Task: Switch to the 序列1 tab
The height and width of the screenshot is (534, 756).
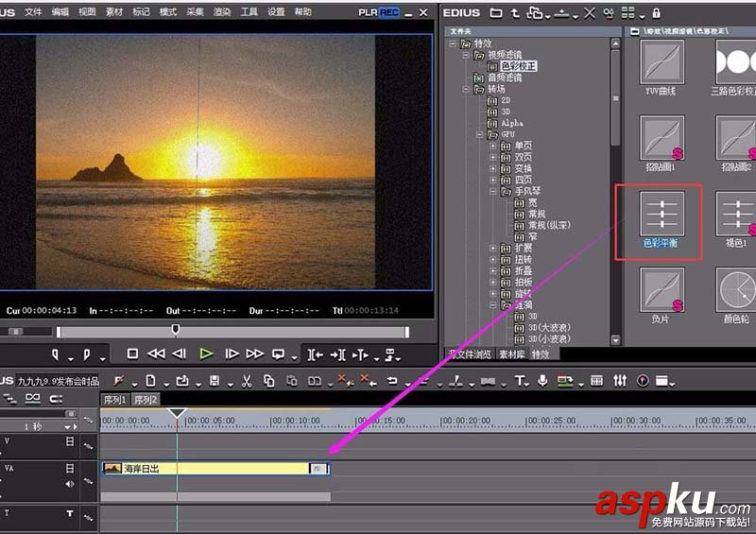Action: tap(114, 400)
